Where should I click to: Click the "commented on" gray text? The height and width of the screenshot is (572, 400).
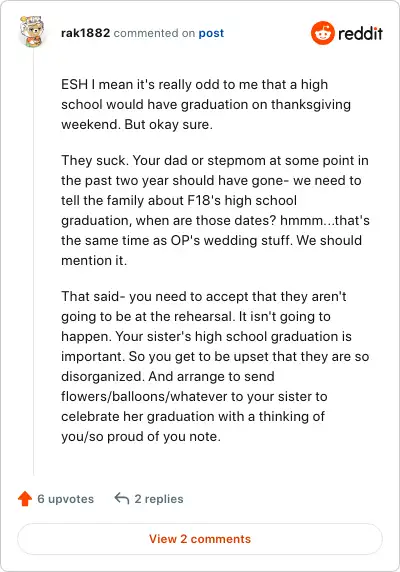[x=154, y=33]
